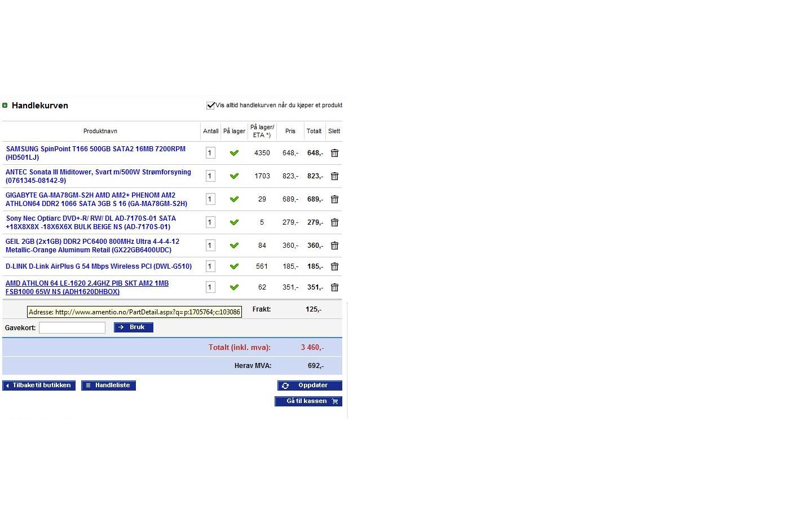Delete ANTEC Sonata III Miditower row

[334, 176]
